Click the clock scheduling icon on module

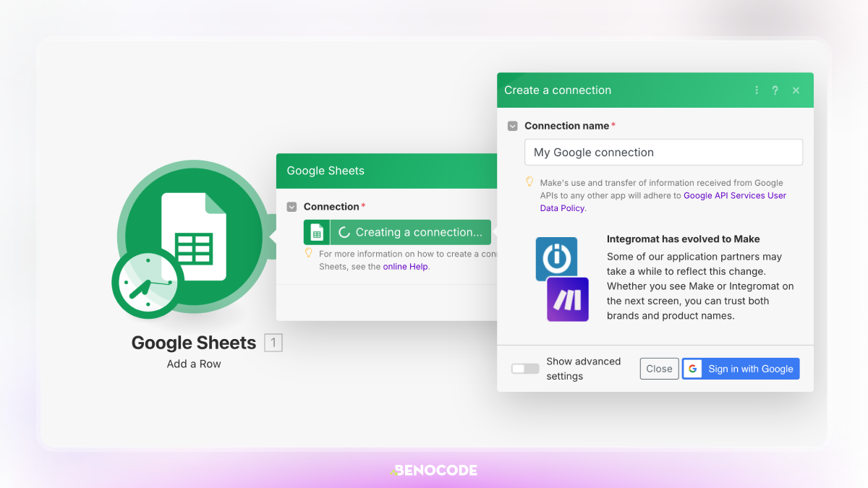click(148, 284)
